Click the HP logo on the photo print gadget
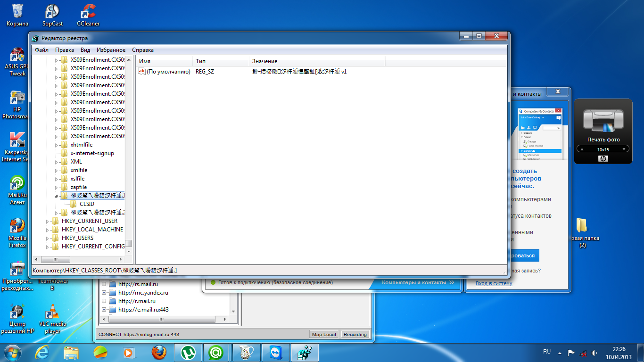 coord(603,158)
